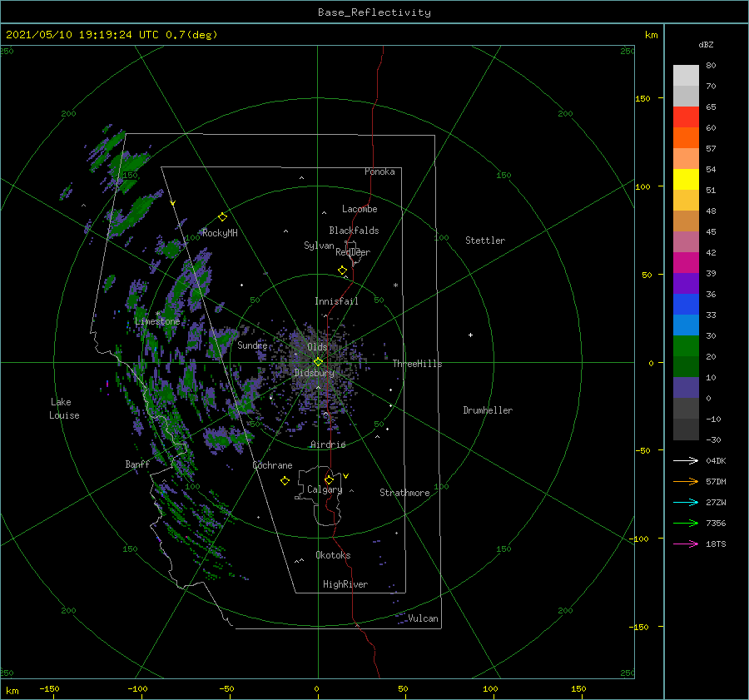Click the Lake Louise label
749x700 pixels.
64,409
